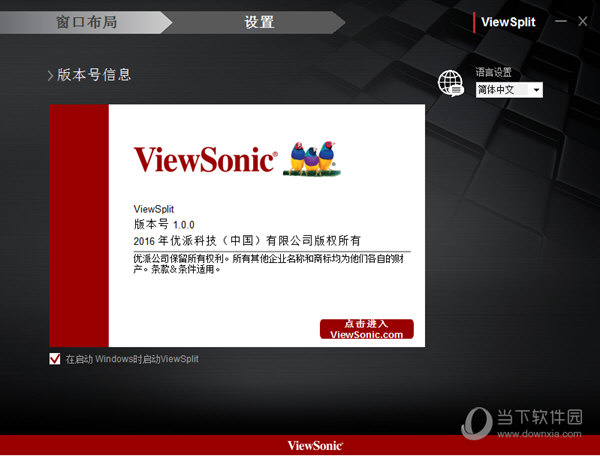Close the ViewSplit window
The width and height of the screenshot is (600, 456).
tap(583, 21)
